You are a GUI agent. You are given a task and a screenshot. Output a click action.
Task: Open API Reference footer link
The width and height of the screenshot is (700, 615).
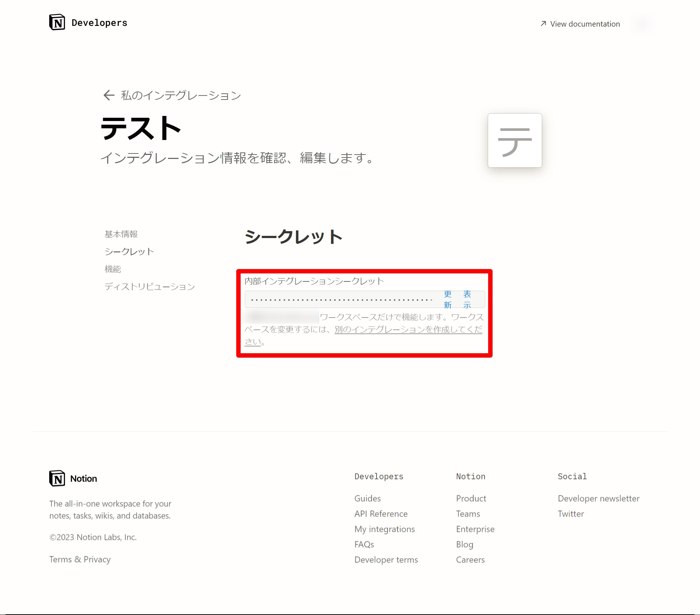coord(381,514)
